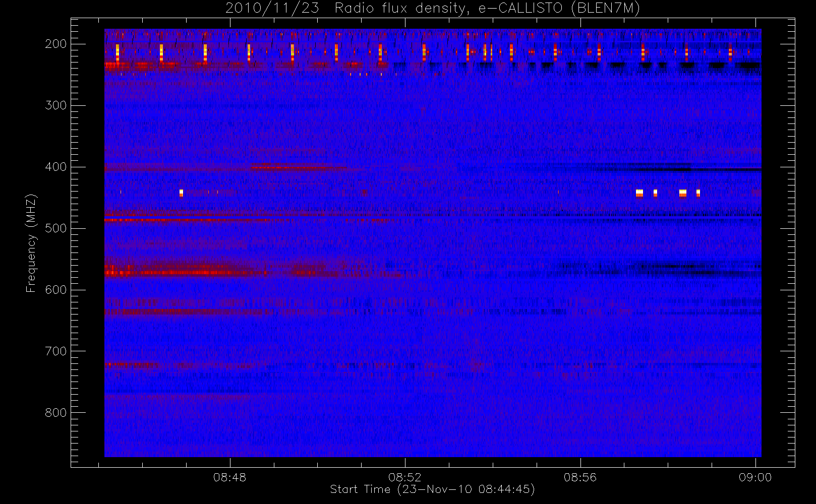Click the 08:56 time tick label
Image resolution: width=816 pixels, height=504 pixels.
[x=580, y=477]
